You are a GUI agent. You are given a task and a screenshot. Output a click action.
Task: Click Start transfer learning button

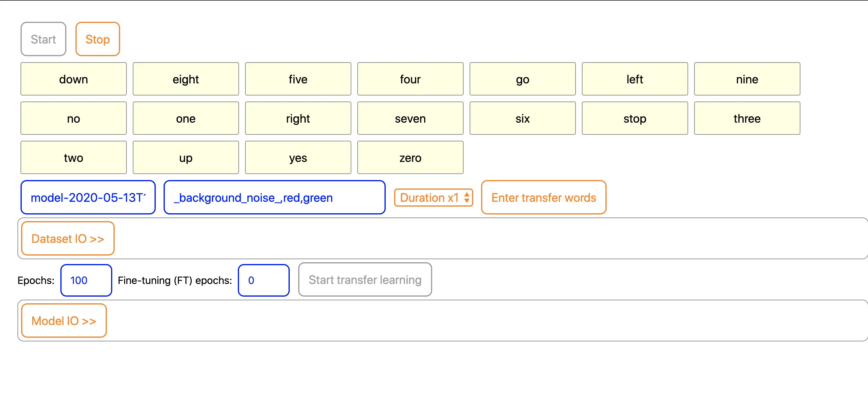coord(365,280)
